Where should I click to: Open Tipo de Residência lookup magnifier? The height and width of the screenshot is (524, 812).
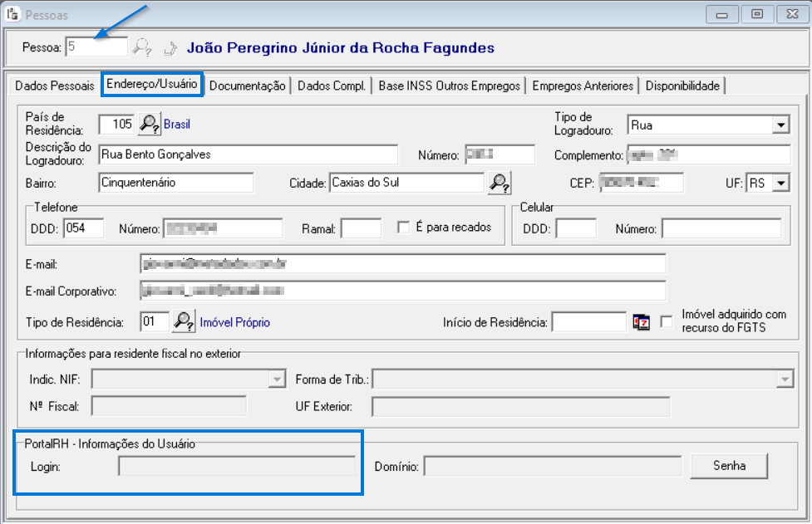(x=182, y=321)
